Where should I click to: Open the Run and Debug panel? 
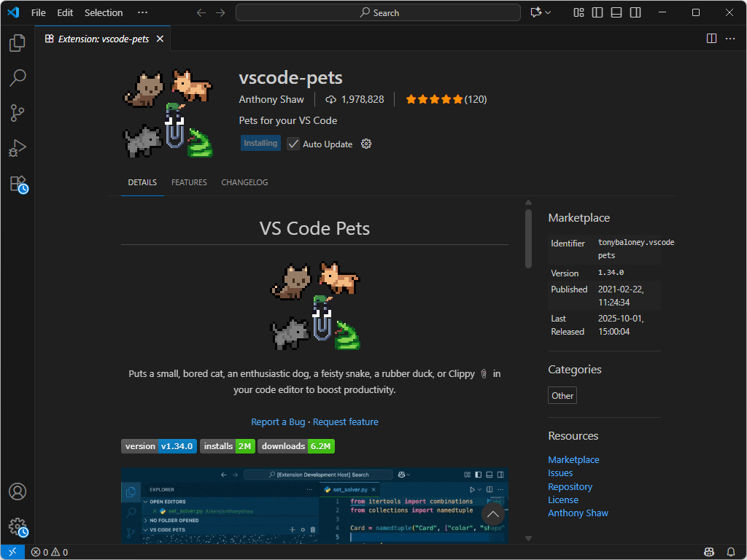click(18, 148)
